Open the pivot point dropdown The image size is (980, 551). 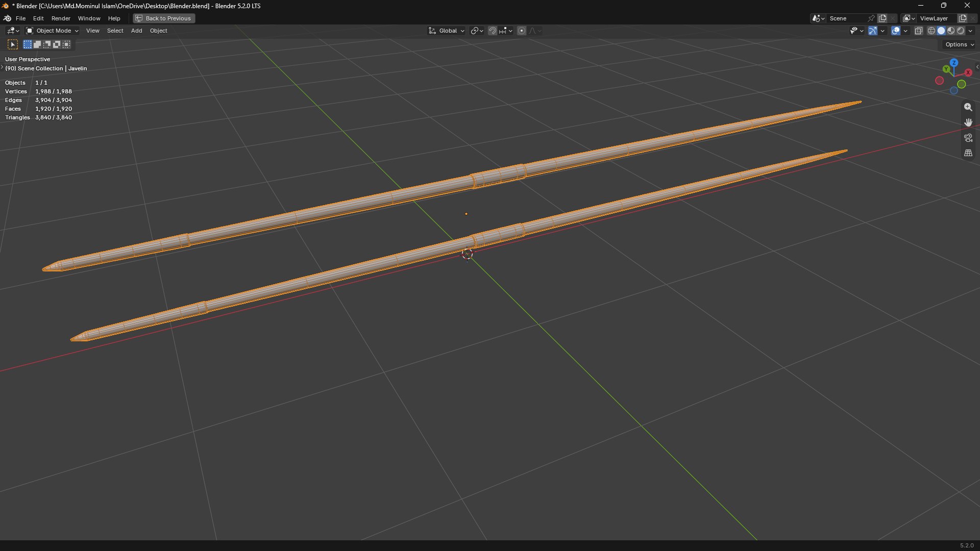click(477, 31)
